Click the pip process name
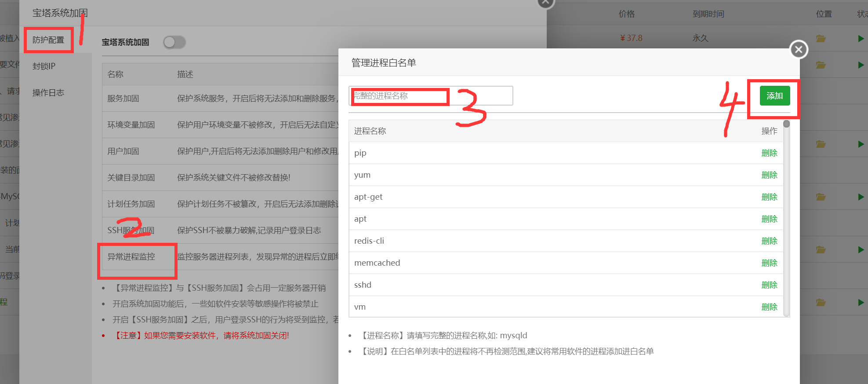 click(360, 153)
